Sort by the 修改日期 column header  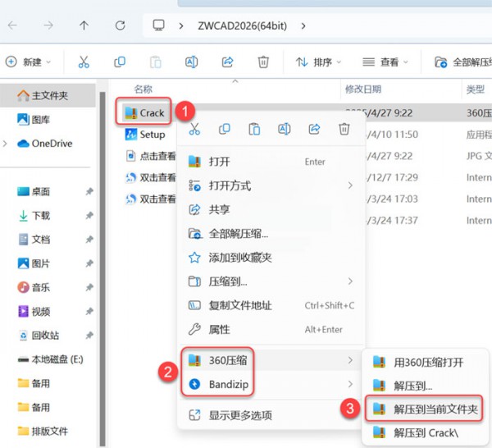tap(363, 89)
